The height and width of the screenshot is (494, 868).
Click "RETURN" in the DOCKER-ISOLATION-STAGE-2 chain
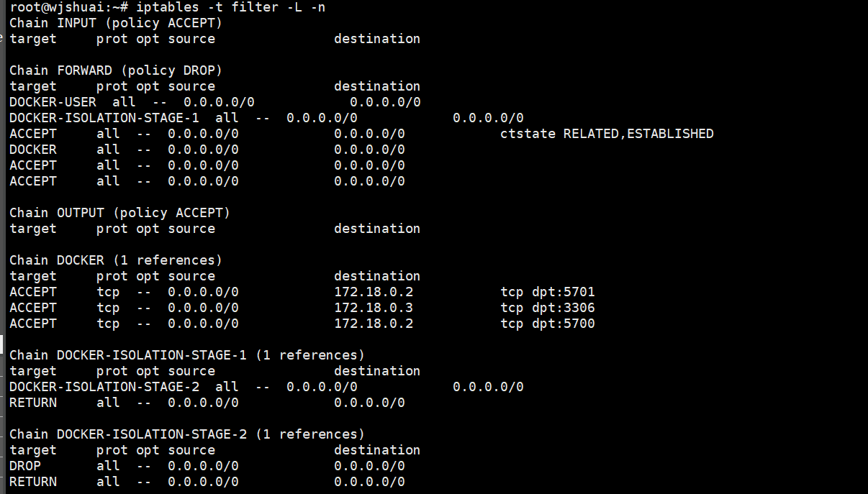(33, 482)
